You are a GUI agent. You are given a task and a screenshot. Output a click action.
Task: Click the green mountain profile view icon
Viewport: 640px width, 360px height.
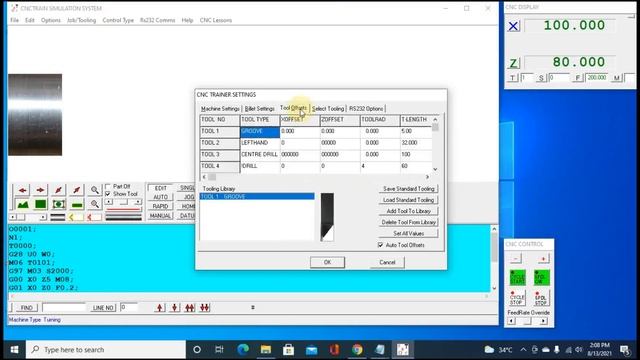[22, 204]
